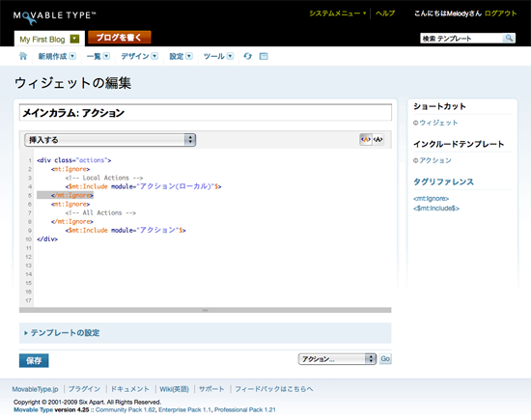
Task: Disable syntax highlighting icon
Action: tap(377, 139)
